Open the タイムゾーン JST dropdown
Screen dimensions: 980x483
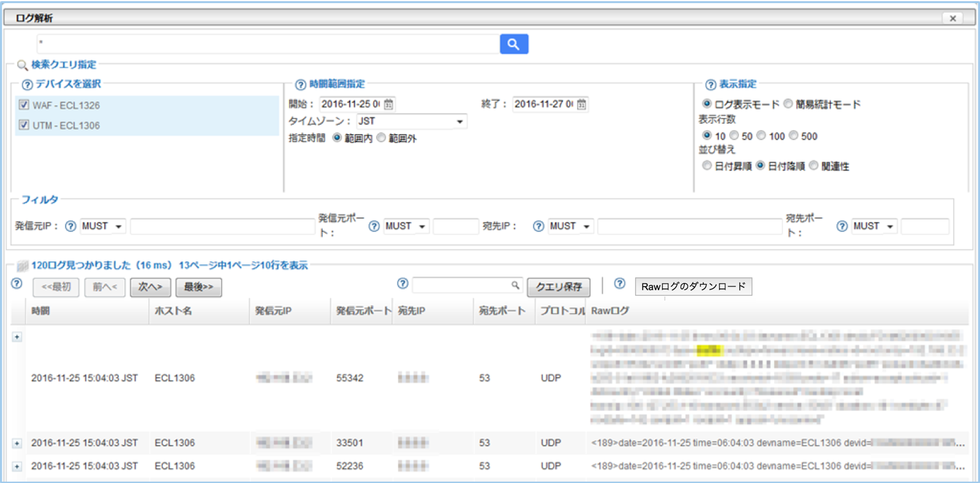tap(412, 122)
